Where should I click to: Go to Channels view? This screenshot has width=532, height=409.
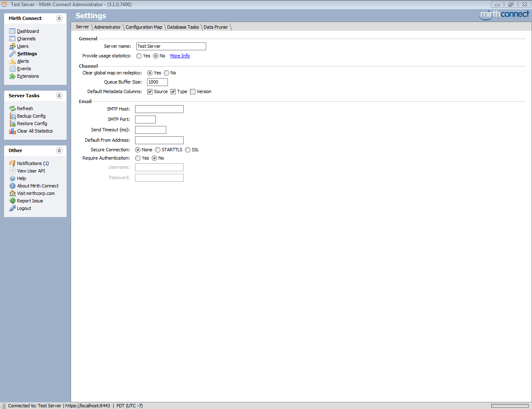pyautogui.click(x=26, y=39)
